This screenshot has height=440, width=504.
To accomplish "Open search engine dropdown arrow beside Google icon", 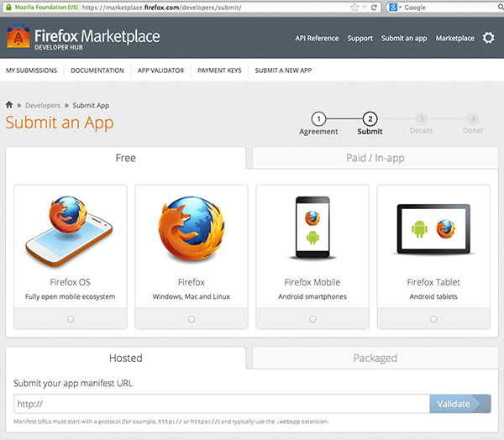I will point(400,7).
